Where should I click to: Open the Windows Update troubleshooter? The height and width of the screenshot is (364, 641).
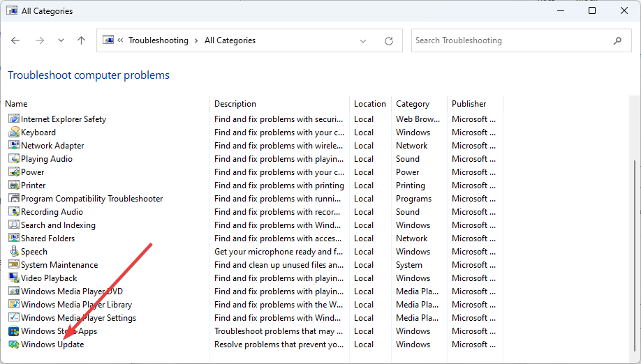coord(52,344)
